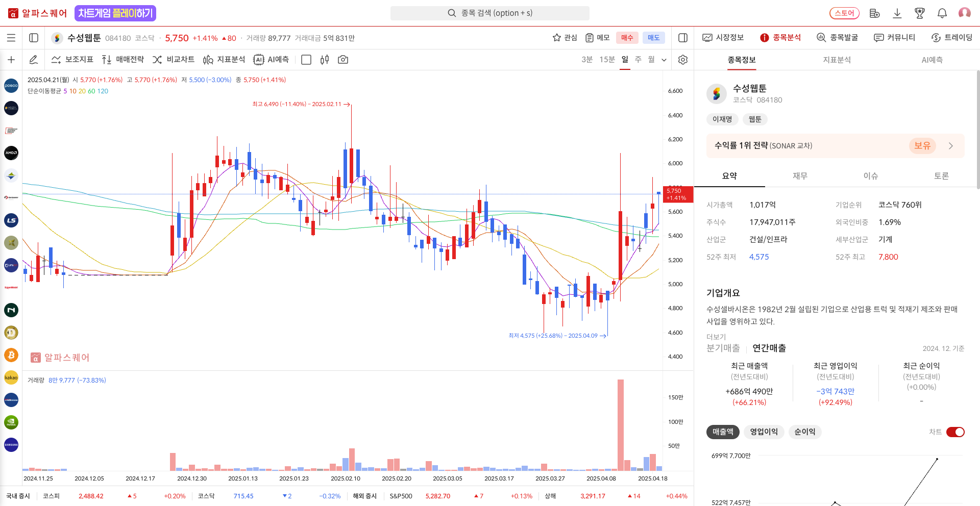Open chart settings gear icon
The height and width of the screenshot is (506, 980).
tap(683, 60)
